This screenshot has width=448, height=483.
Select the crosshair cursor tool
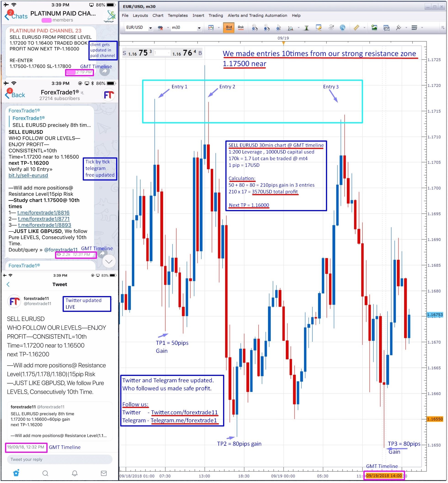click(279, 28)
